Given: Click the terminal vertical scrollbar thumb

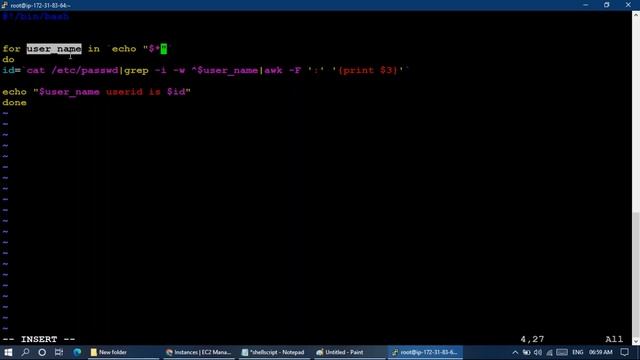Looking at the screenshot, I should click(636, 275).
